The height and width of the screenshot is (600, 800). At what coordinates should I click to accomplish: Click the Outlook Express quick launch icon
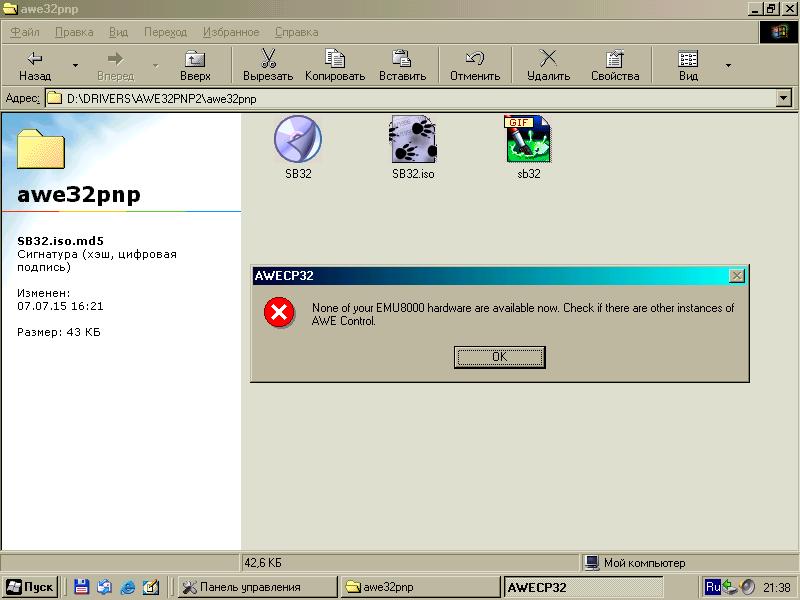coord(104,587)
